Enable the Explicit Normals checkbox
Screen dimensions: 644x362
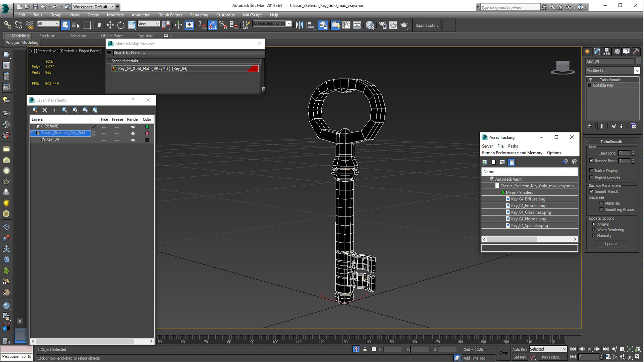click(591, 178)
